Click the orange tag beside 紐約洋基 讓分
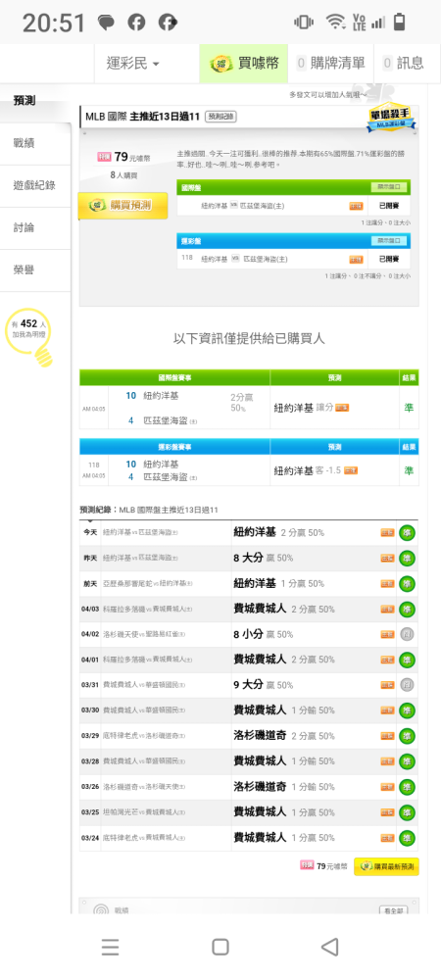This screenshot has width=441, height=980. [x=342, y=408]
